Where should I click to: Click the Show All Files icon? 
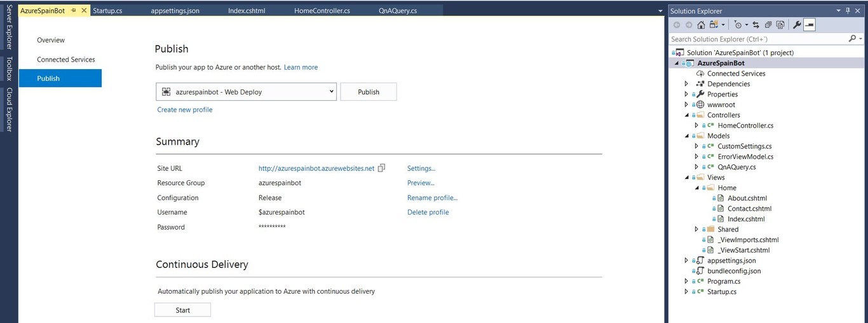pos(780,25)
